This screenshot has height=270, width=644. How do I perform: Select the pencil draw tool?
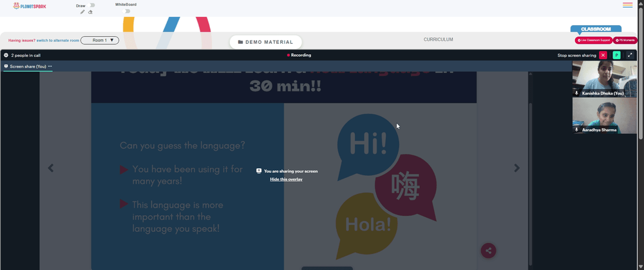point(82,12)
